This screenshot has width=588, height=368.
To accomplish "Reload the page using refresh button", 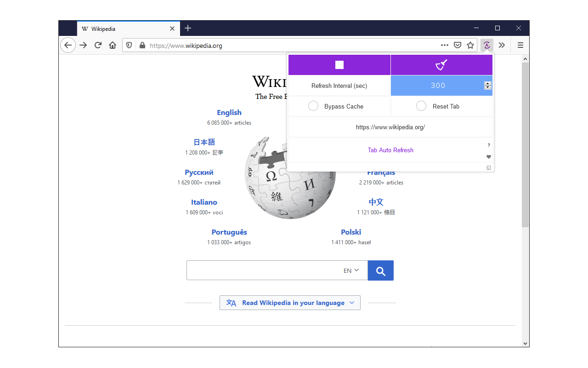I will 98,45.
